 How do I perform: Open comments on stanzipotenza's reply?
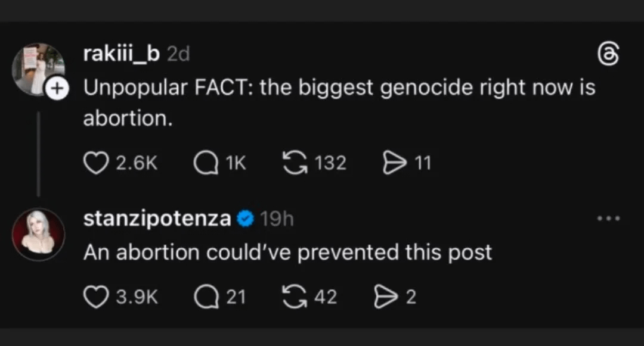[x=205, y=297]
